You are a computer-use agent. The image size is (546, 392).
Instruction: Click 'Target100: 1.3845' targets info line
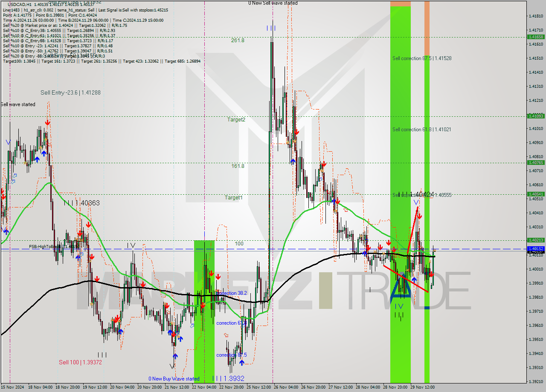(102, 61)
